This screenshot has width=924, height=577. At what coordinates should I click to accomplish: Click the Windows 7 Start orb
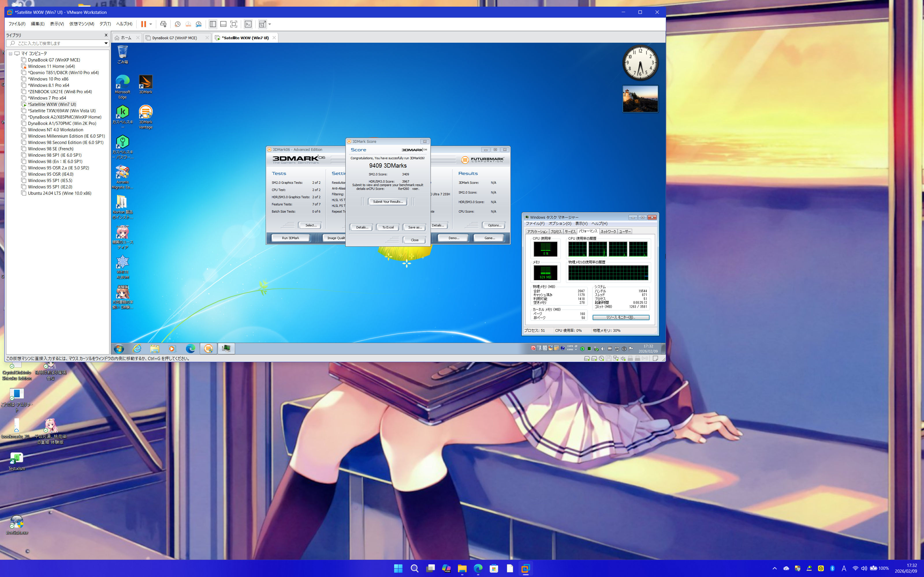coord(119,349)
